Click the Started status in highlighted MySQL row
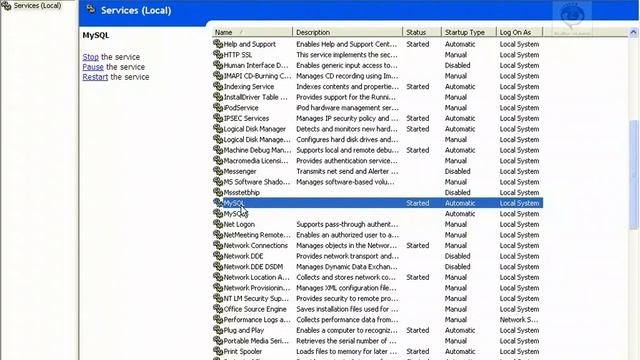This screenshot has height=360, width=640. [418, 203]
